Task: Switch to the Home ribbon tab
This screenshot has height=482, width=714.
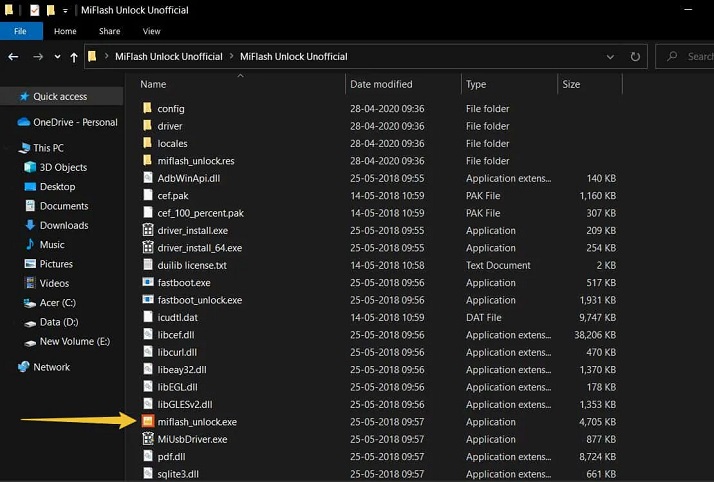Action: click(x=65, y=31)
